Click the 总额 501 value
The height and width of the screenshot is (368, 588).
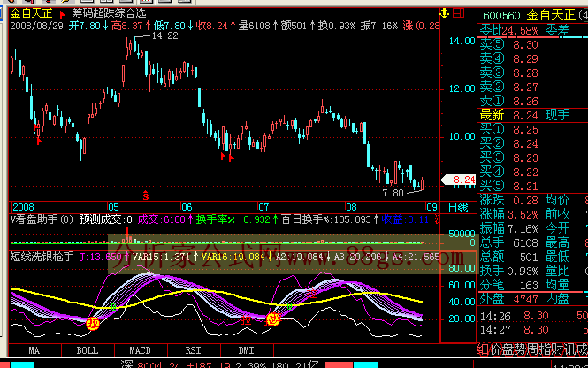[x=529, y=257]
